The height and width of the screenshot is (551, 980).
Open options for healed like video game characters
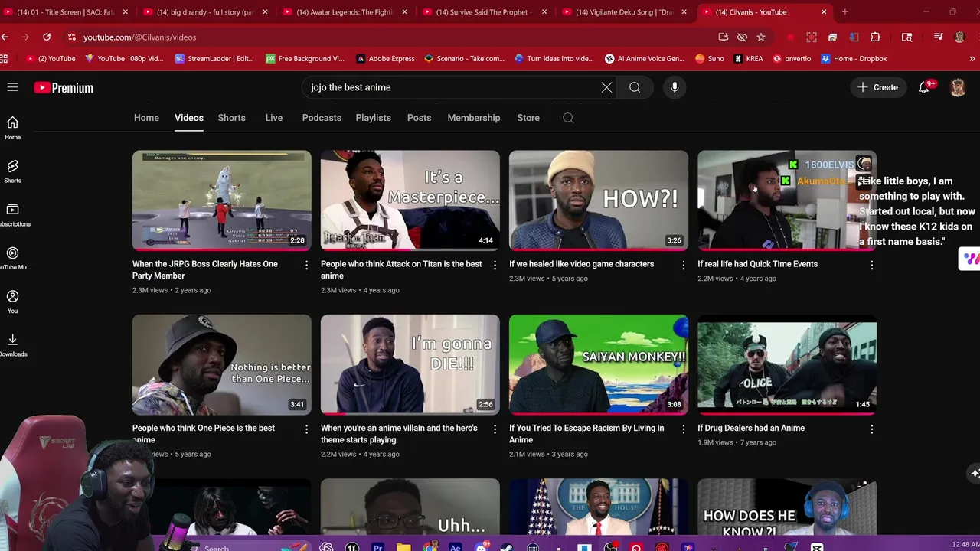tap(683, 265)
